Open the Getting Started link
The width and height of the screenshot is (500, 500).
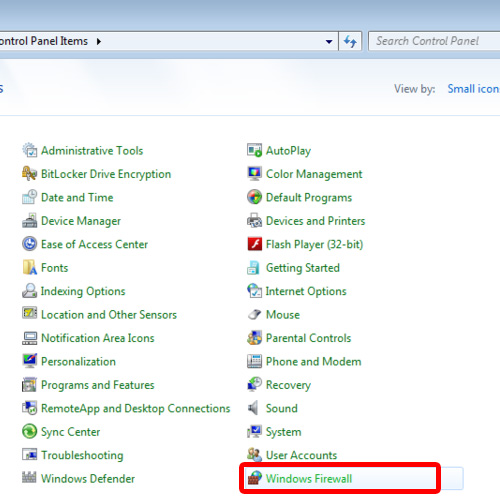303,268
